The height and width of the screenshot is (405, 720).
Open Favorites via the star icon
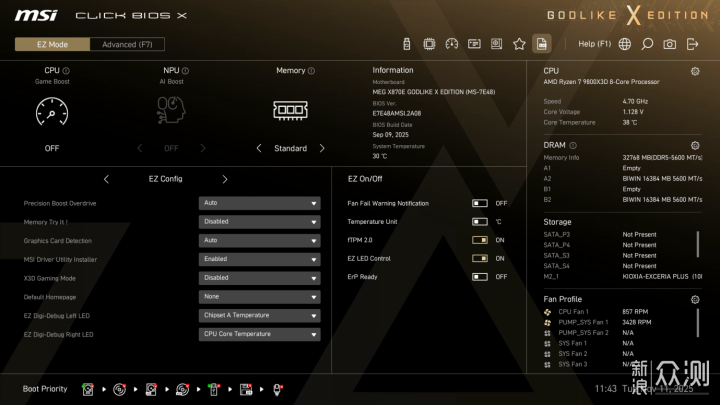coord(519,44)
